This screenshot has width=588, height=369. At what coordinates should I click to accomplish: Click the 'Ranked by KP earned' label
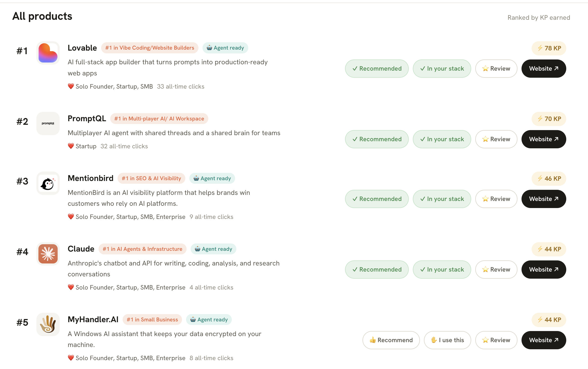(x=539, y=17)
